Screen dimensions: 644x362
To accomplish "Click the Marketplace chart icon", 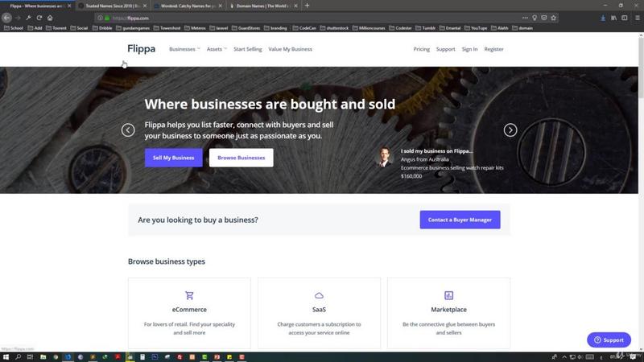I will [448, 295].
